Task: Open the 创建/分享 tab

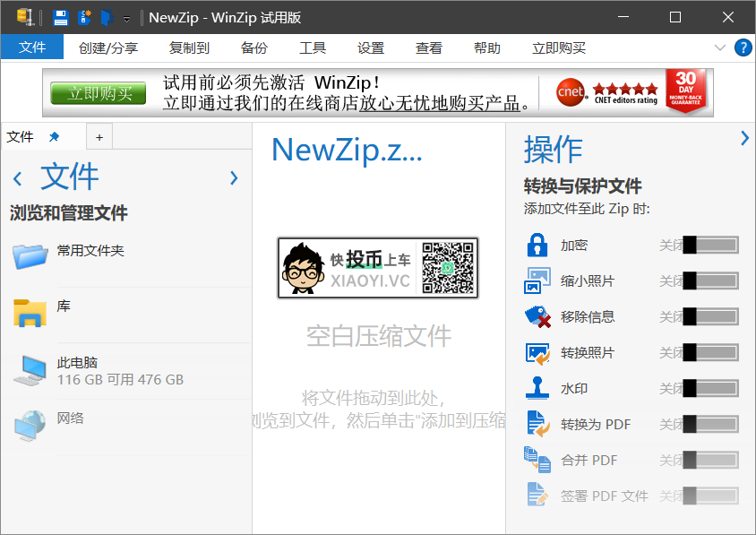Action: click(108, 47)
